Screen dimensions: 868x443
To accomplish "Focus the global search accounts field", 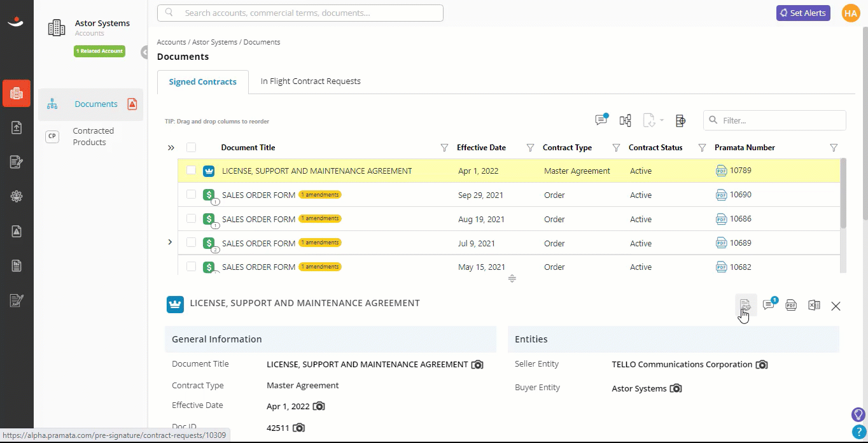I will coord(300,13).
